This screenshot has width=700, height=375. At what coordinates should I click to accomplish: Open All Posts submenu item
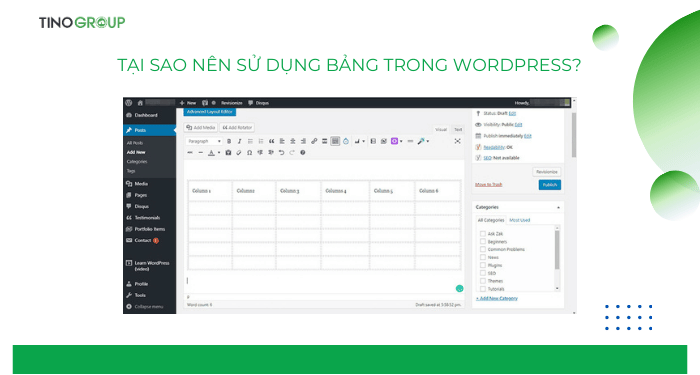(135, 143)
